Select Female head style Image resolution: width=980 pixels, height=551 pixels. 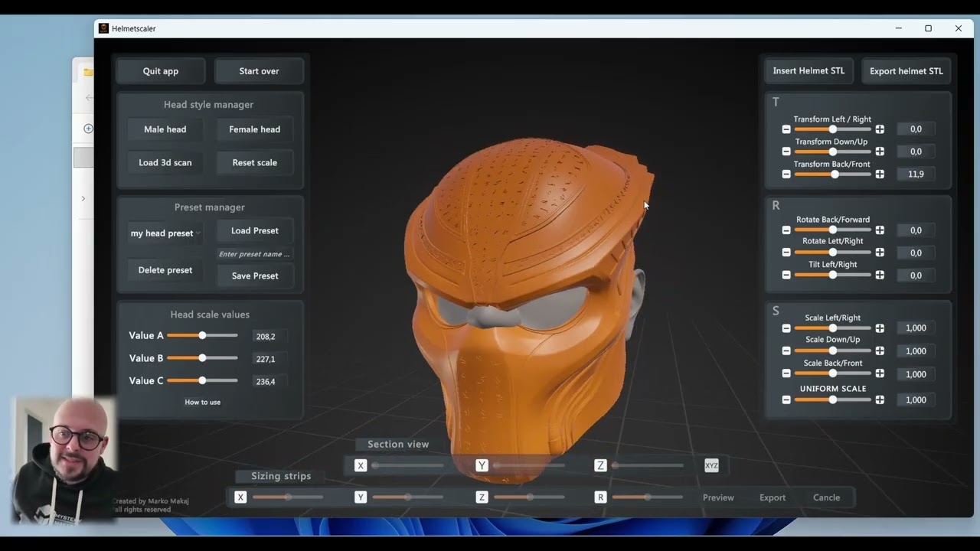[x=255, y=129]
